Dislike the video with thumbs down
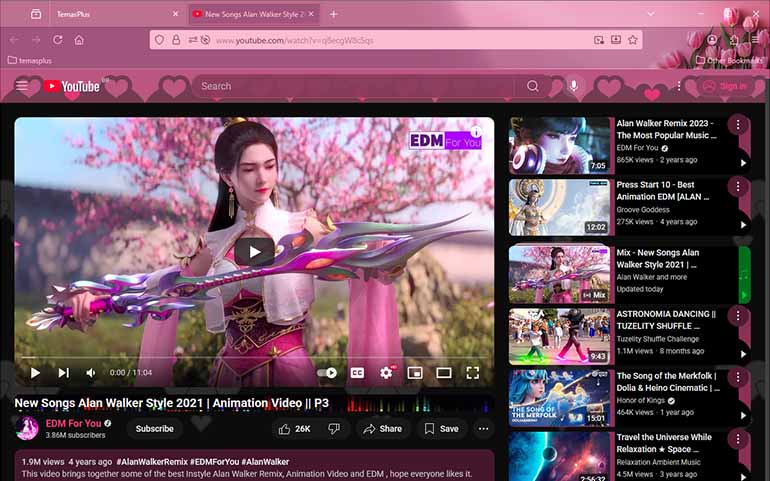The image size is (770, 481). pyautogui.click(x=334, y=429)
